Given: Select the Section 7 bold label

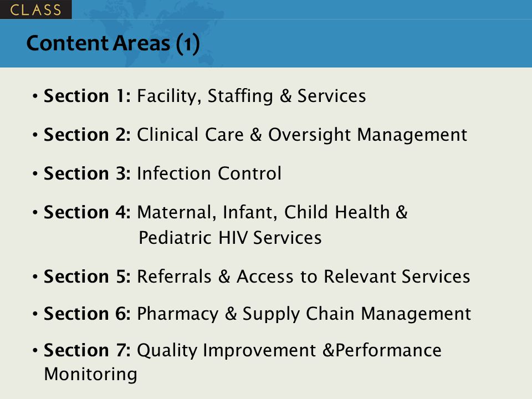Looking at the screenshot, I should tap(87, 350).
